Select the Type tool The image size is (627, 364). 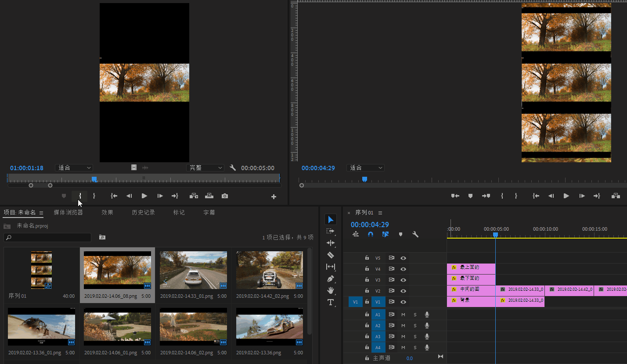coord(331,302)
